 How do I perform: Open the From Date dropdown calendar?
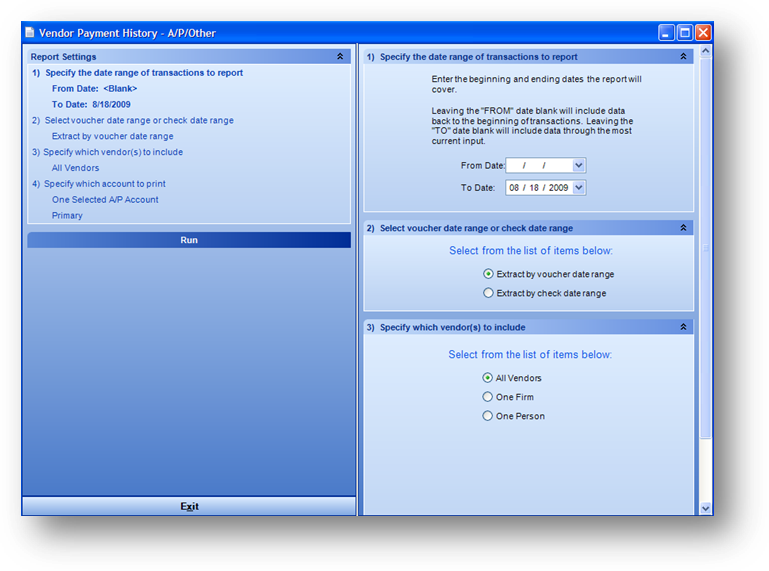[x=579, y=165]
